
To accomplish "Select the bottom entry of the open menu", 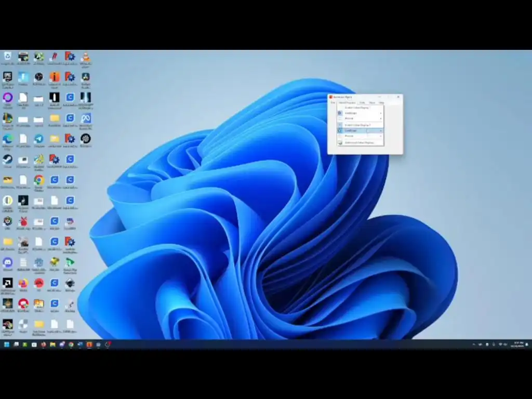I will tap(361, 143).
